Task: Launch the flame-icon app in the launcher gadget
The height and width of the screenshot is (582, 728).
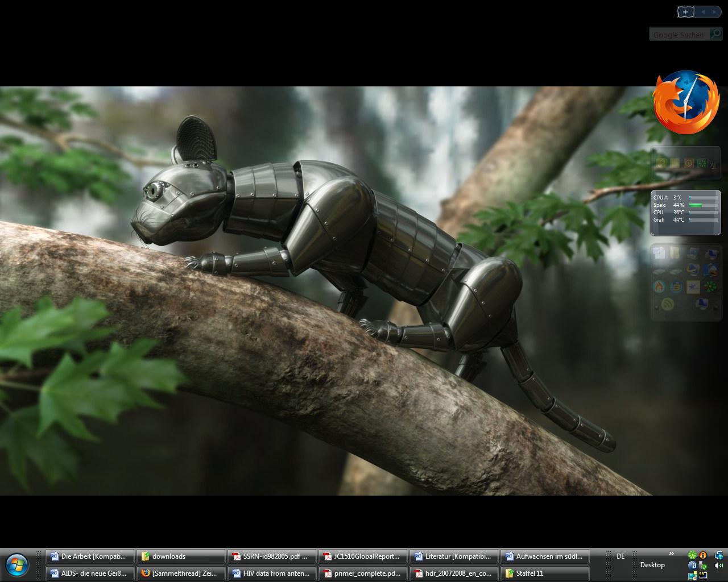Action: [659, 287]
